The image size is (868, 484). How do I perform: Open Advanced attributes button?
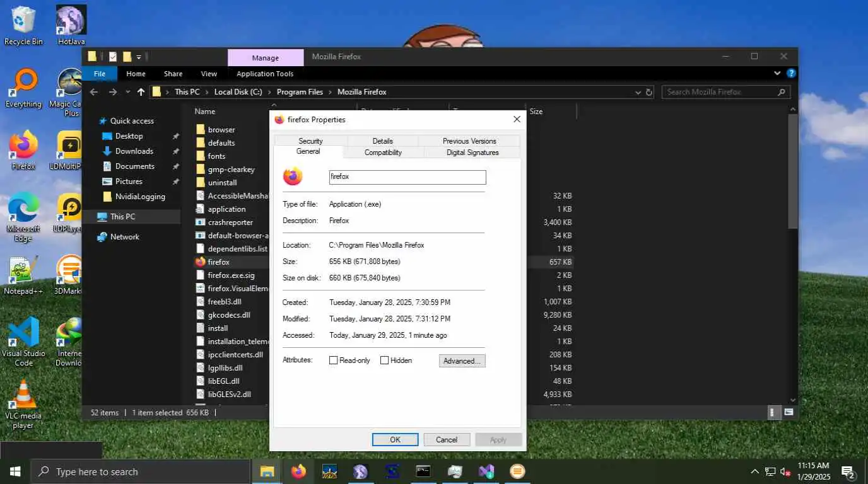[462, 361]
